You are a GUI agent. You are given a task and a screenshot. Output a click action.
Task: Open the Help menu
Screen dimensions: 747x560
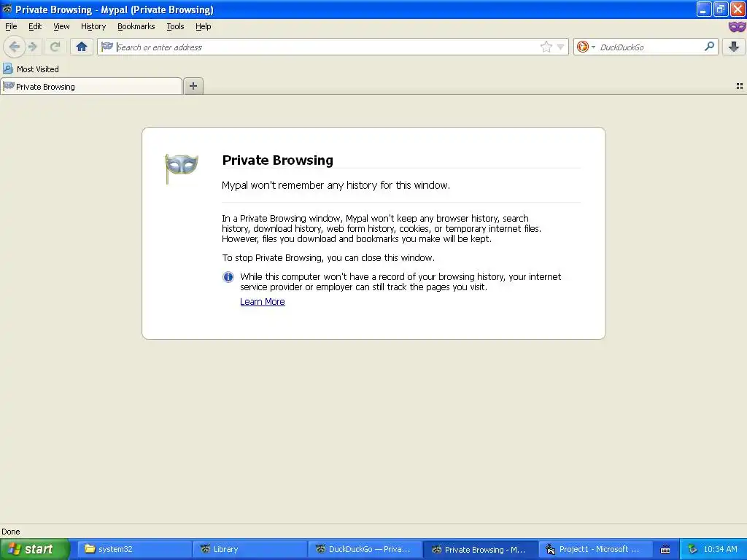click(203, 26)
